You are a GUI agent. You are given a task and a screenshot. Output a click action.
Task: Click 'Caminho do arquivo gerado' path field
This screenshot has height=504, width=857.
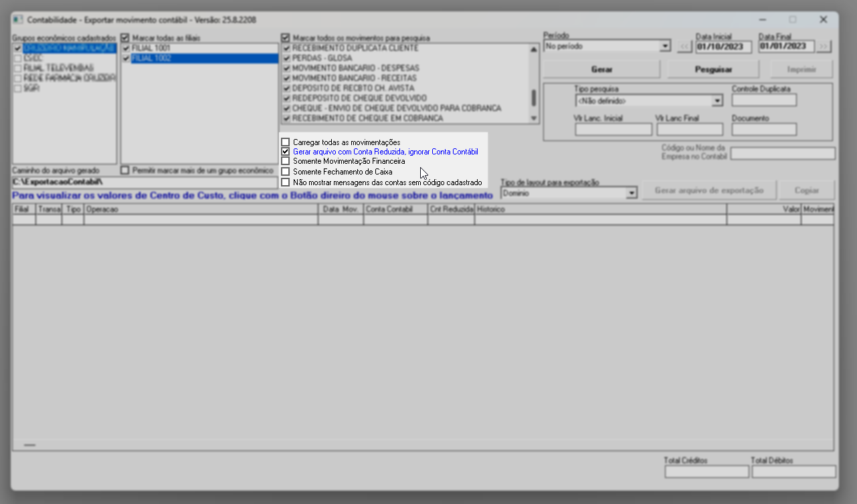(145, 182)
